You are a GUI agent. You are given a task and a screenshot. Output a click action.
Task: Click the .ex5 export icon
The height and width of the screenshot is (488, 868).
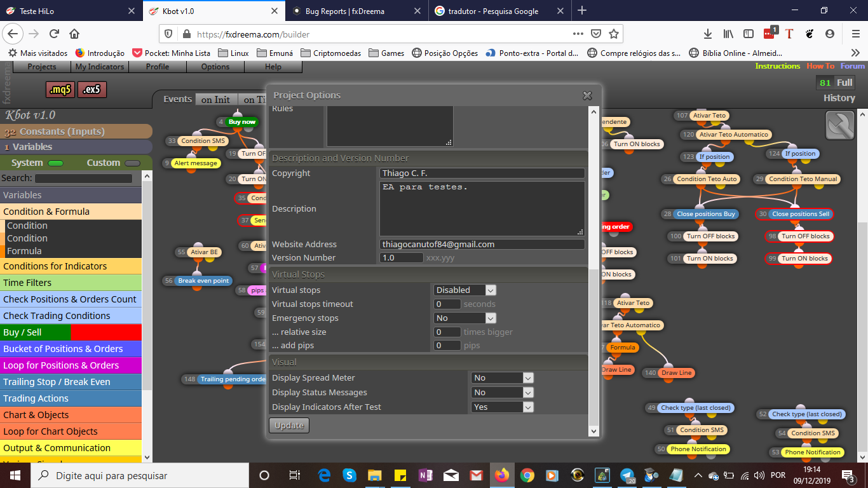click(92, 90)
